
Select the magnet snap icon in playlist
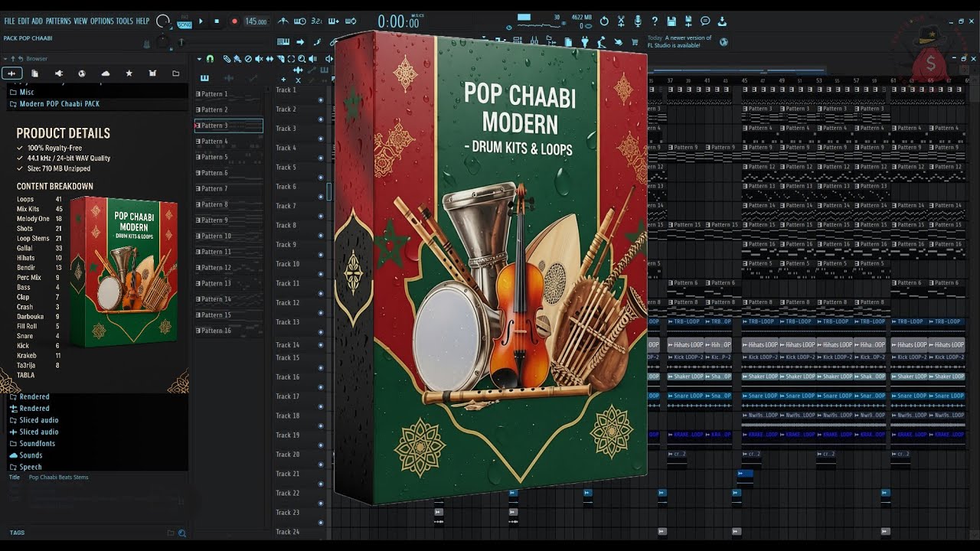tap(211, 59)
